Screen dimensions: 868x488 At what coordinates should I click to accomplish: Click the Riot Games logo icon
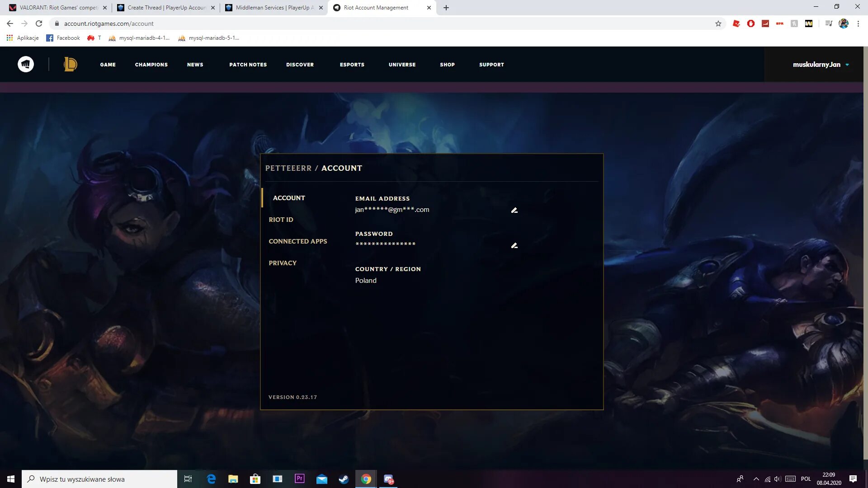pos(25,64)
